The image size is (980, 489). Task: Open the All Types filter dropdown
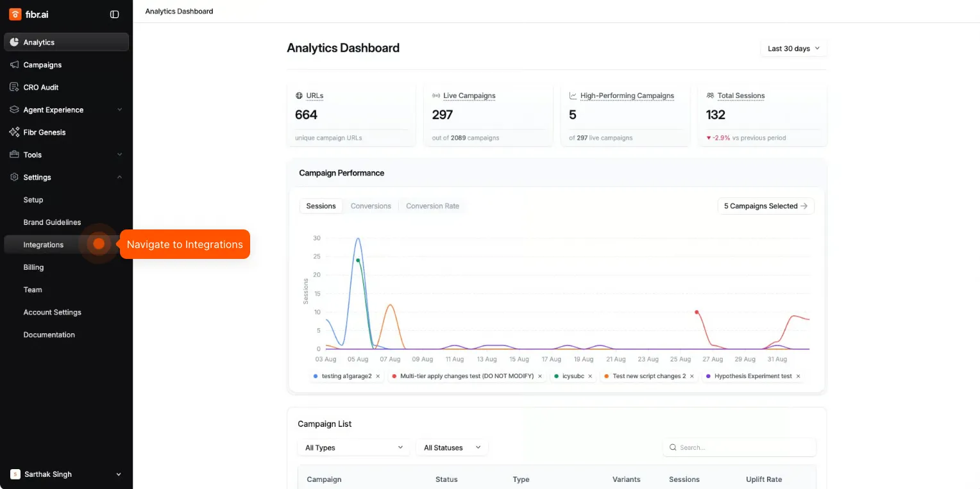(354, 447)
